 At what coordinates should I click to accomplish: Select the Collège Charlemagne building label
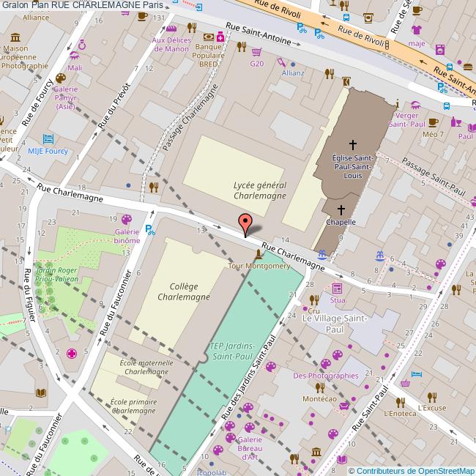point(184,291)
